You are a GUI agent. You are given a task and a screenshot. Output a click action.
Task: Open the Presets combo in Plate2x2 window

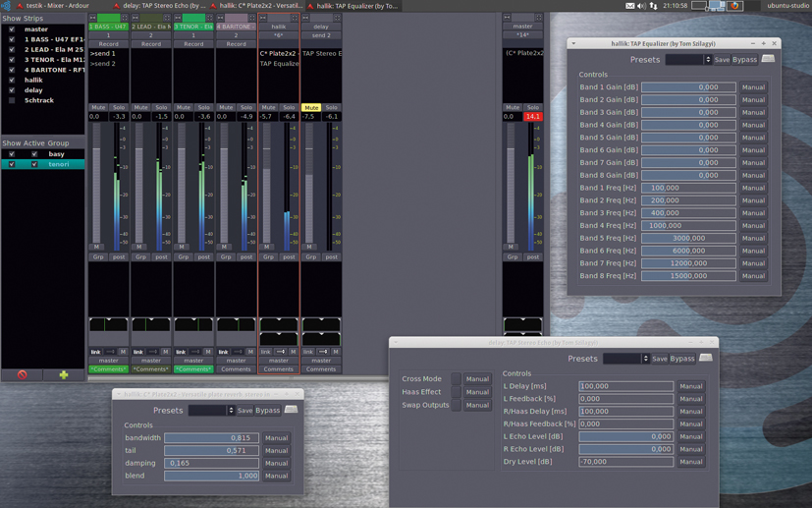click(211, 410)
